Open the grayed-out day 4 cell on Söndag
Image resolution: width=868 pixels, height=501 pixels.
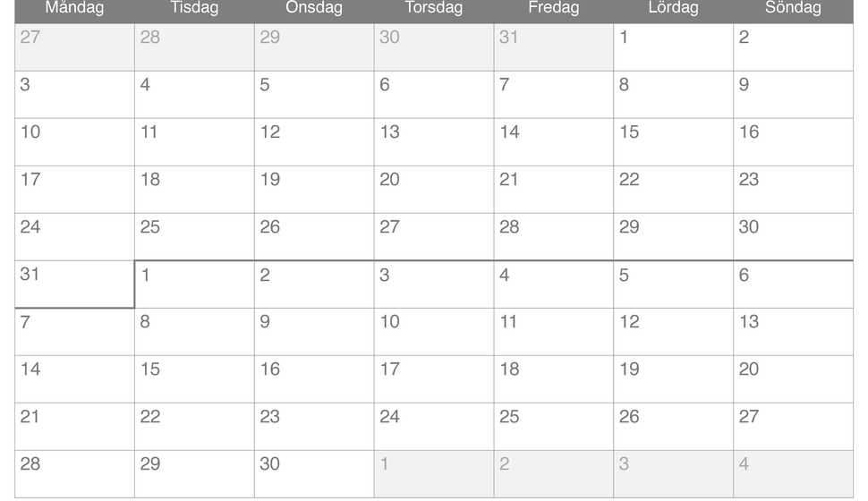point(793,474)
